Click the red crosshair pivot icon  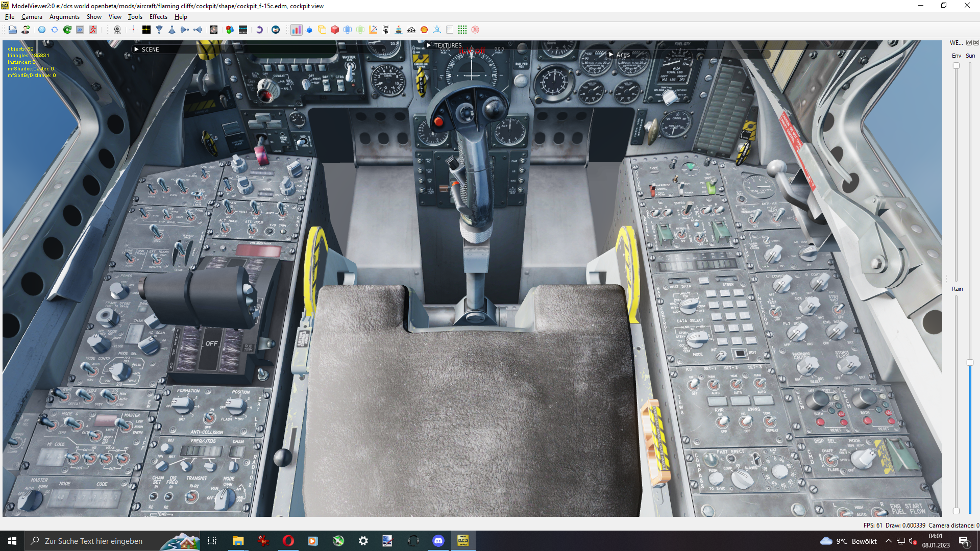click(134, 30)
